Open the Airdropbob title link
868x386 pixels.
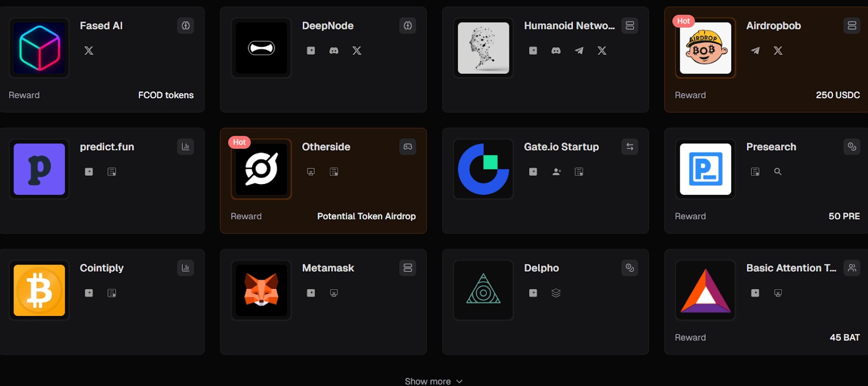(773, 26)
